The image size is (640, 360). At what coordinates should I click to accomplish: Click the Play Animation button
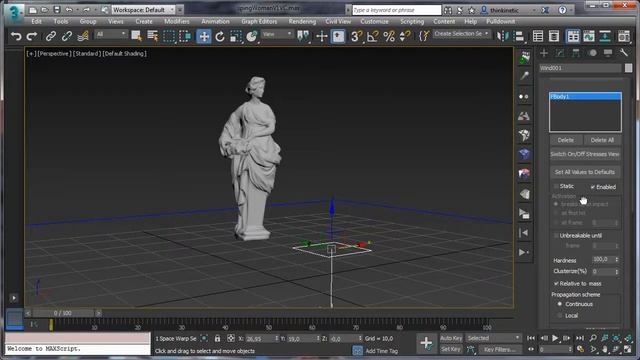click(555, 338)
